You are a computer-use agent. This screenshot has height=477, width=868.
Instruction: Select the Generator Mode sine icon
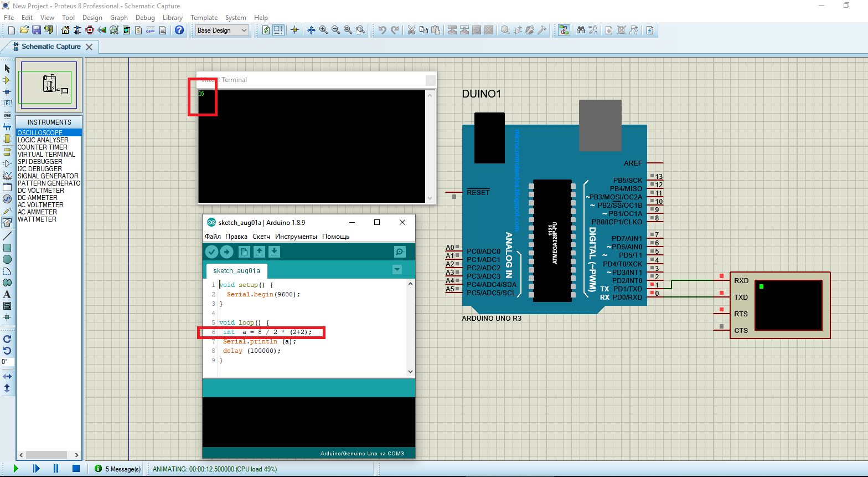(7, 199)
